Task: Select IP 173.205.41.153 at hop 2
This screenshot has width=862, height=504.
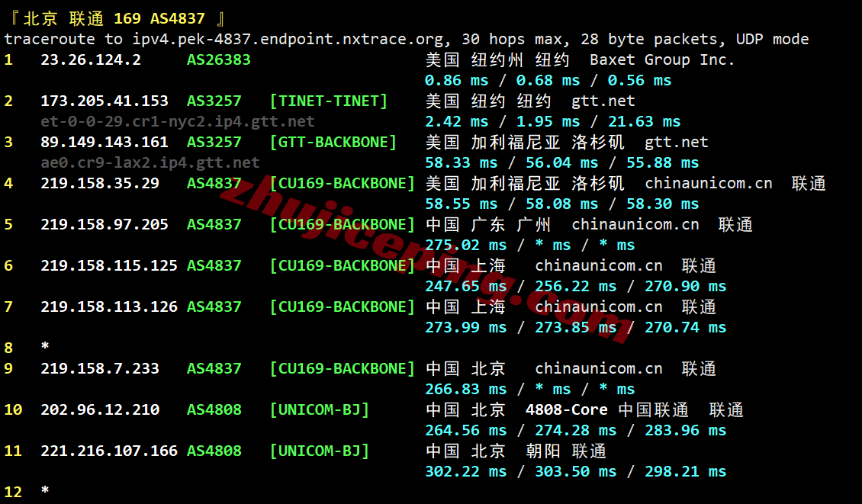Action: 105,101
